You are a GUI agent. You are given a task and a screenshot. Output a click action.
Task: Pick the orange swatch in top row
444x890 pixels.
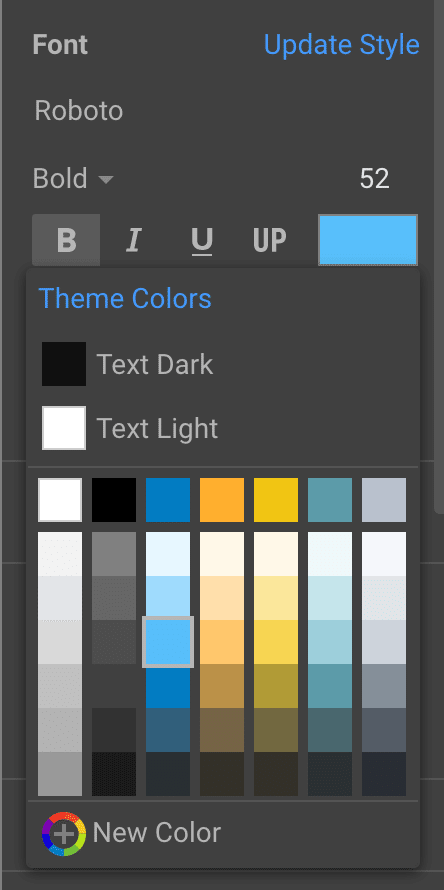point(222,499)
